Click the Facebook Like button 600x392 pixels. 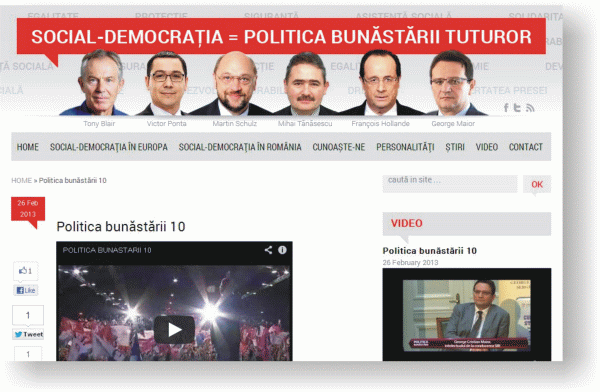click(x=26, y=291)
